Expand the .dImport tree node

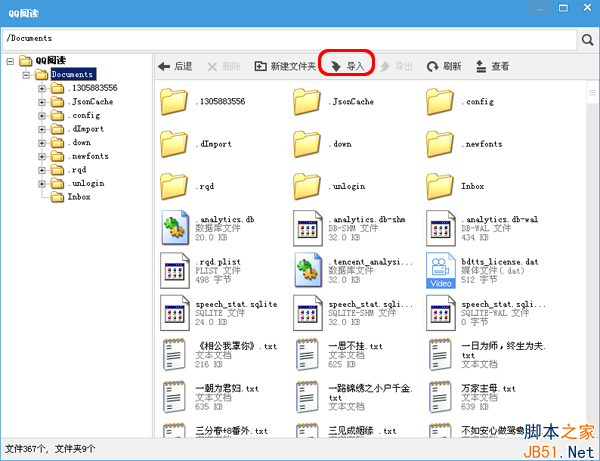(x=42, y=129)
